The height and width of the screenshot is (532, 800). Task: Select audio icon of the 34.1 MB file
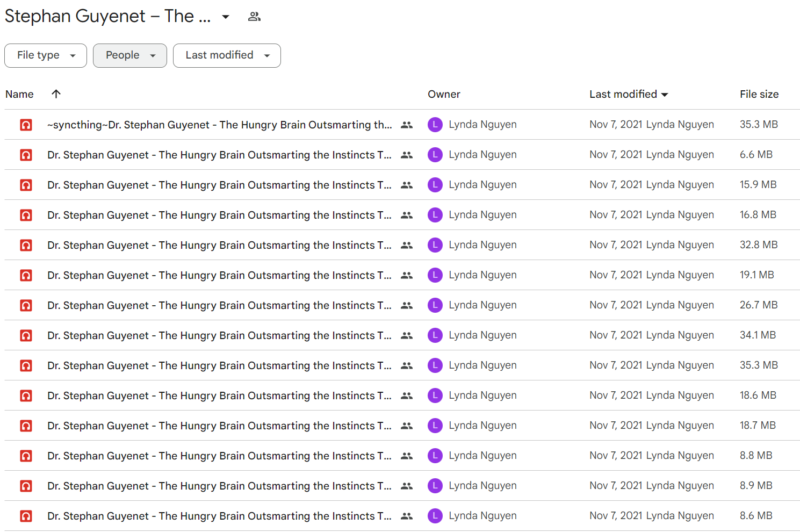point(26,335)
